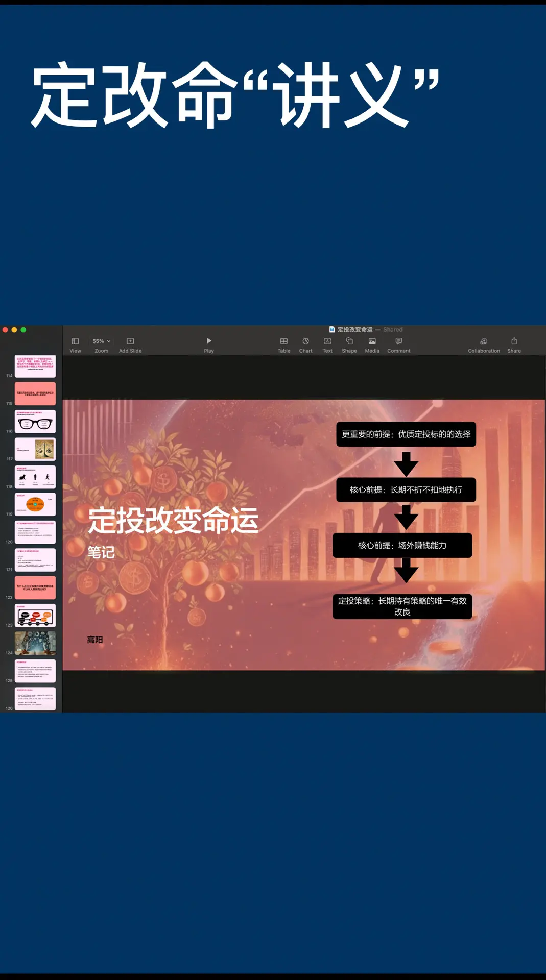Select the 核心前提：场外赚钱能力 box
This screenshot has height=980, width=546.
pyautogui.click(x=402, y=546)
